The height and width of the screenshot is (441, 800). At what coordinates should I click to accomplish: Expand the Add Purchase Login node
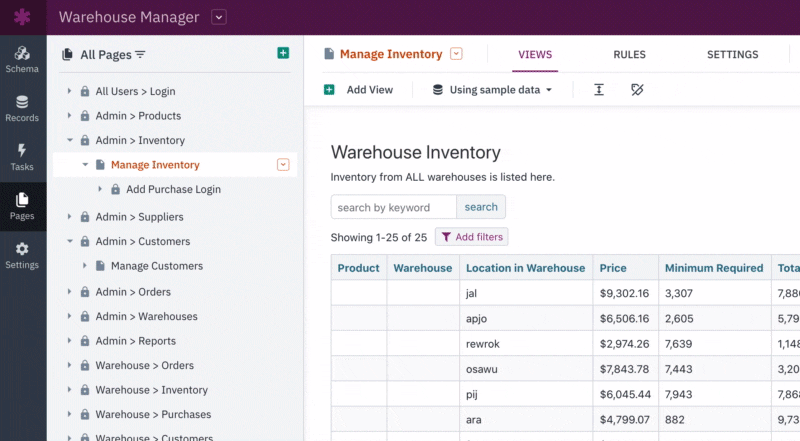click(x=100, y=189)
